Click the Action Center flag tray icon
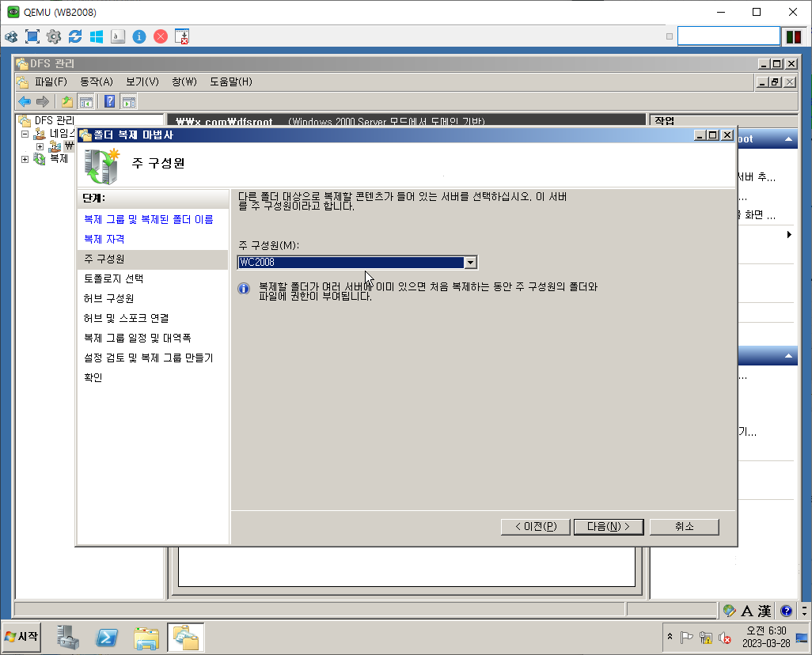Image resolution: width=812 pixels, height=655 pixels. 687,638
